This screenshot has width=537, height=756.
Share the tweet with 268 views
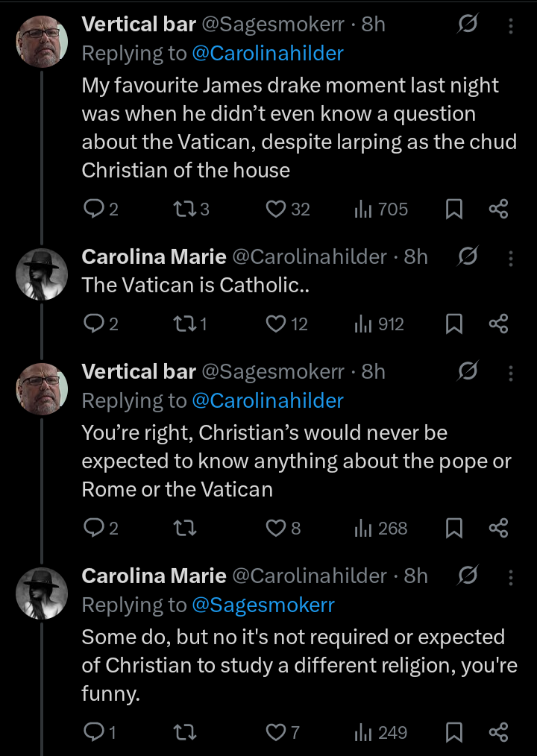pos(498,529)
